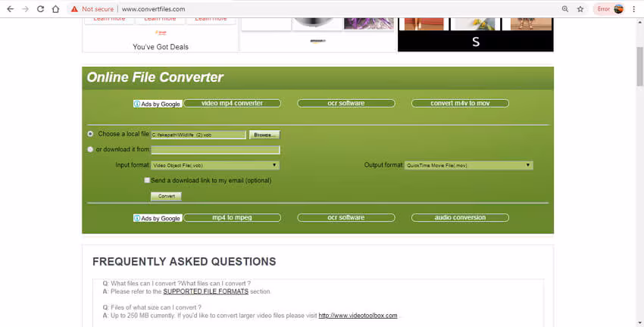Bookmark this page with the star icon
This screenshot has width=644, height=327.
click(580, 8)
